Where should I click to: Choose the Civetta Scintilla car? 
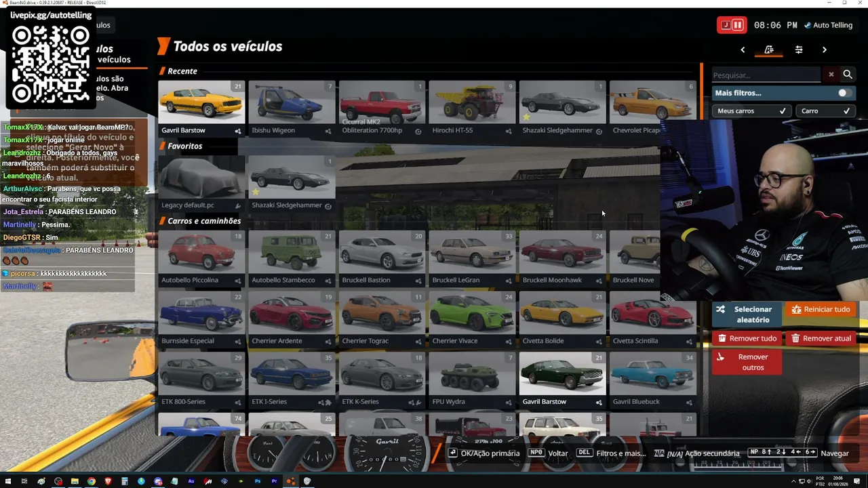[652, 319]
